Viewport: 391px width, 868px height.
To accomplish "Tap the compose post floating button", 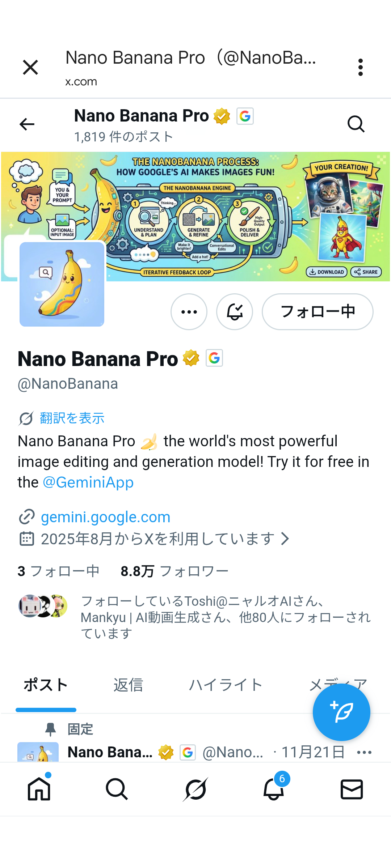I will tap(341, 712).
